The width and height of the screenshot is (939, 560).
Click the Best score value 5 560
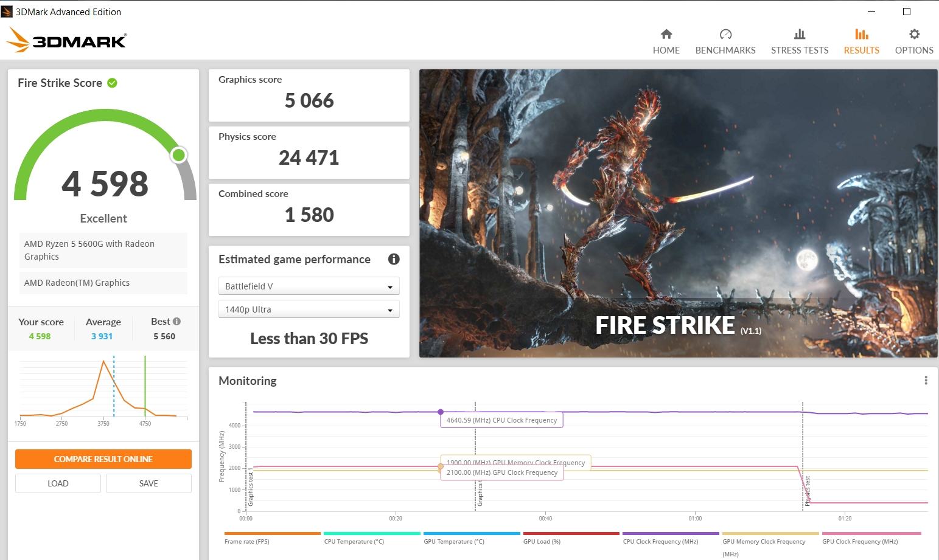click(x=164, y=336)
